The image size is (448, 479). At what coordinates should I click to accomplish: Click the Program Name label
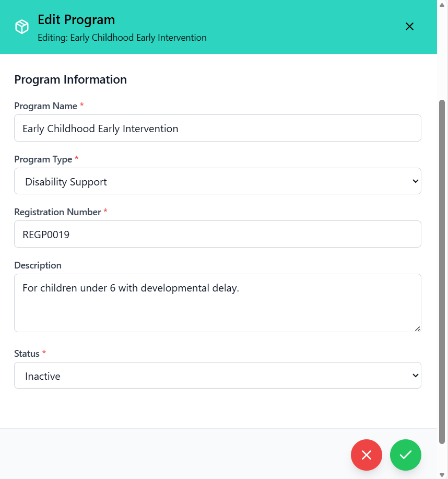(45, 106)
